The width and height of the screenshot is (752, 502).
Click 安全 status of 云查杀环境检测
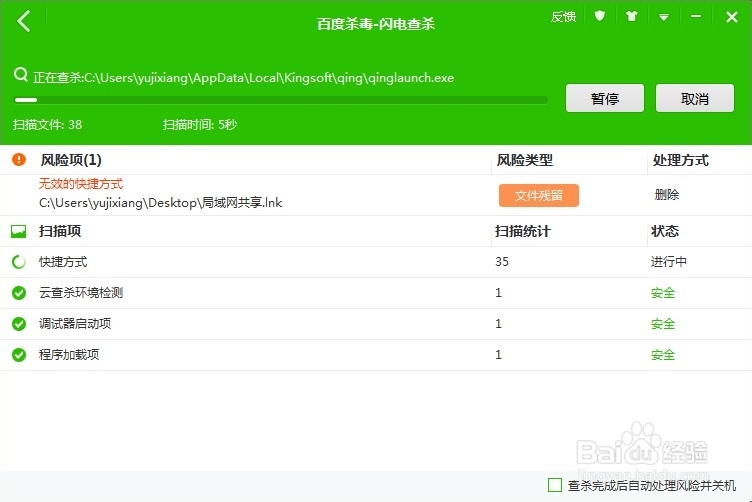[663, 292]
